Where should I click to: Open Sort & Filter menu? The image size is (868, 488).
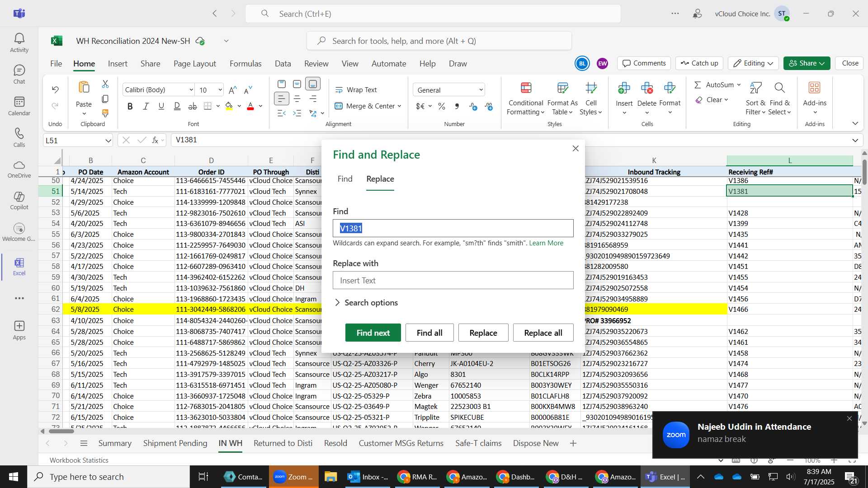pos(755,99)
